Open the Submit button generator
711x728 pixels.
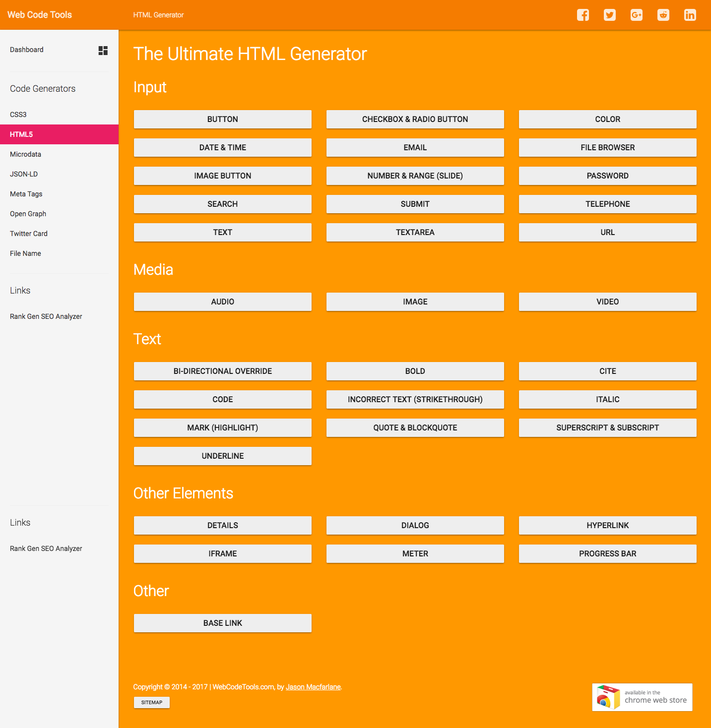pyautogui.click(x=415, y=204)
